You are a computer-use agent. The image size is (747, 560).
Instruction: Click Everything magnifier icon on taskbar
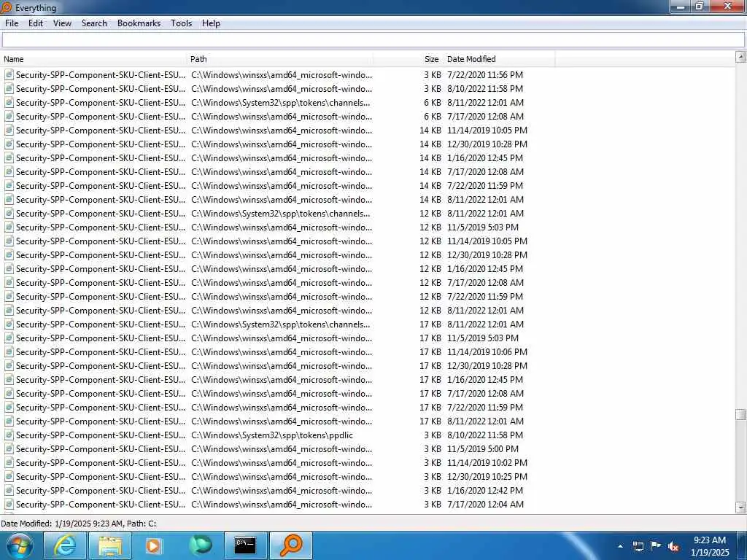pyautogui.click(x=291, y=545)
